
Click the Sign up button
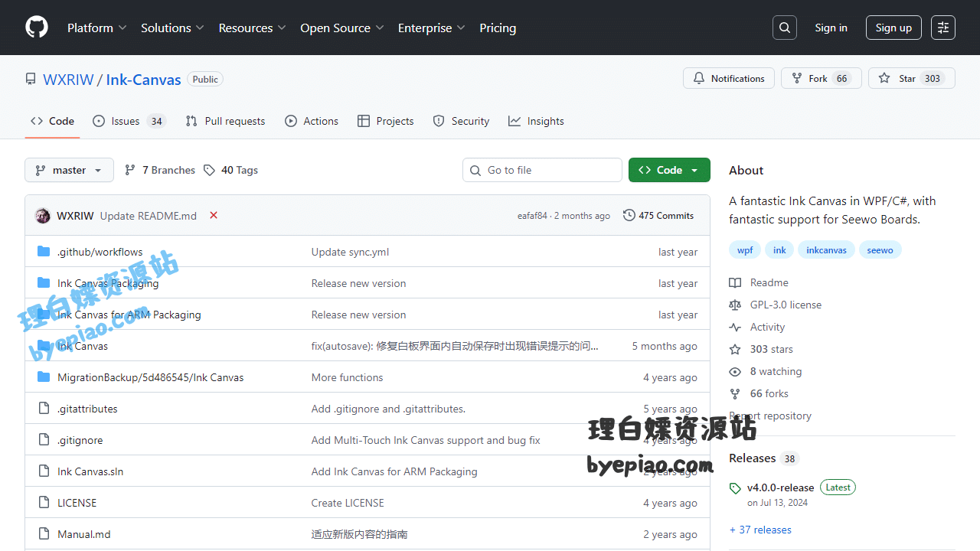[x=893, y=27]
